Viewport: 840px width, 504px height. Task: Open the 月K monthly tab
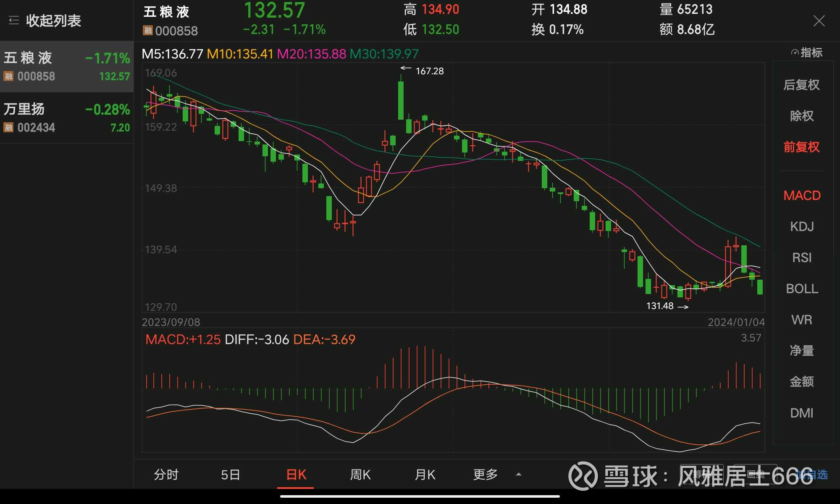[x=424, y=474]
